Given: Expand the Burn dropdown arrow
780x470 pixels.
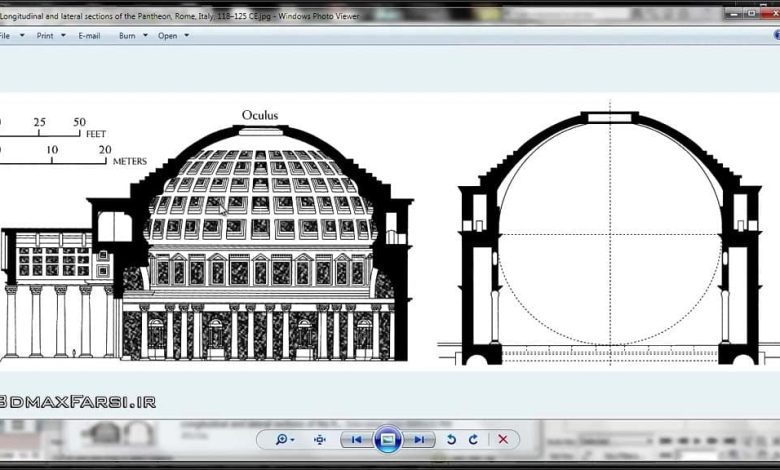Looking at the screenshot, I should coord(145,35).
